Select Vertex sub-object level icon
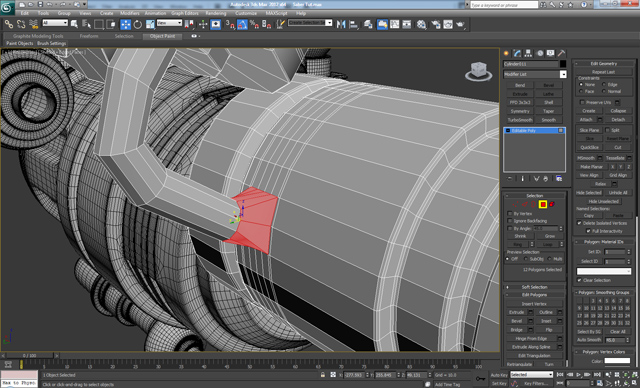Viewport: 640px width, 388px height. pyautogui.click(x=515, y=204)
